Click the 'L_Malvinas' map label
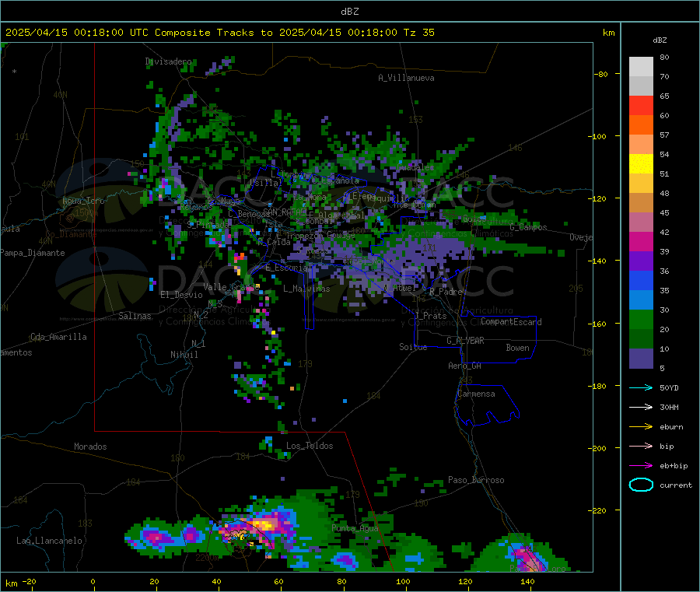 pyautogui.click(x=306, y=289)
